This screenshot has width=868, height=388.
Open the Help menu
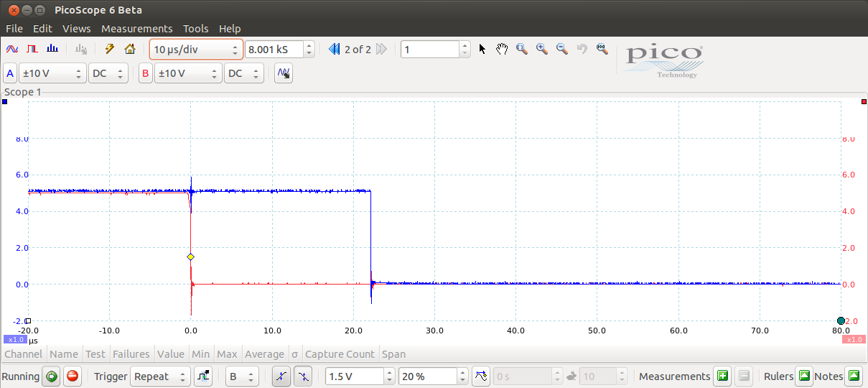[x=230, y=29]
